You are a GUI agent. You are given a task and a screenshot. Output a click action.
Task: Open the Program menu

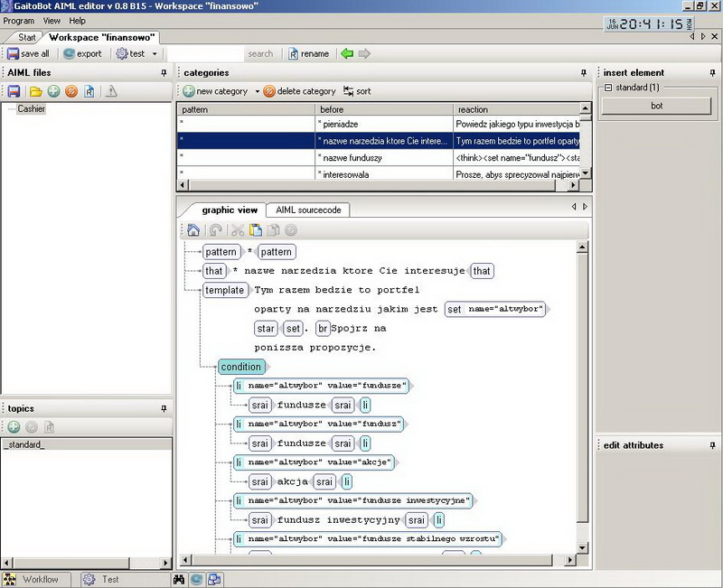(18, 21)
